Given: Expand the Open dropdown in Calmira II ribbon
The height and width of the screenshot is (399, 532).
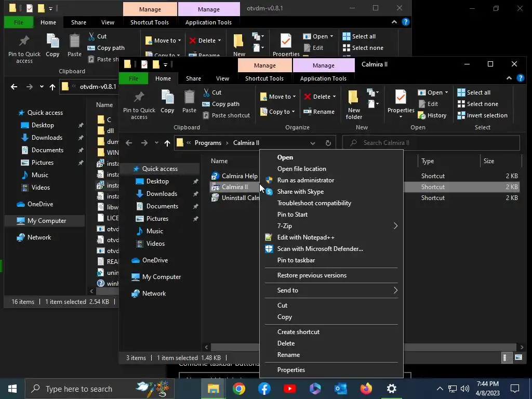Looking at the screenshot, I should point(446,92).
